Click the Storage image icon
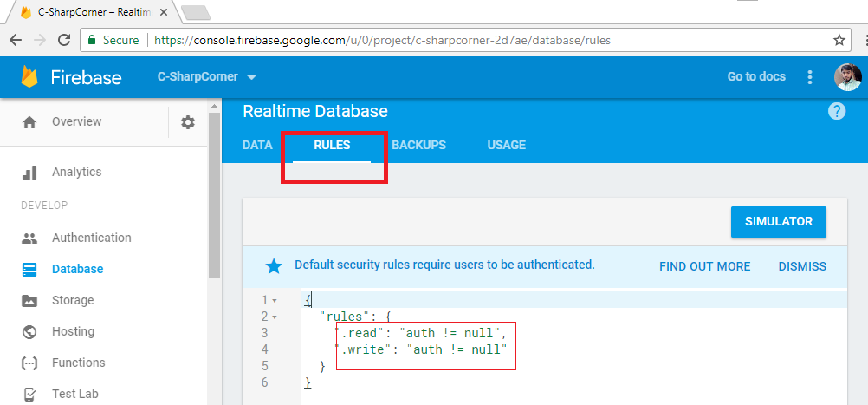868x405 pixels. click(29, 301)
